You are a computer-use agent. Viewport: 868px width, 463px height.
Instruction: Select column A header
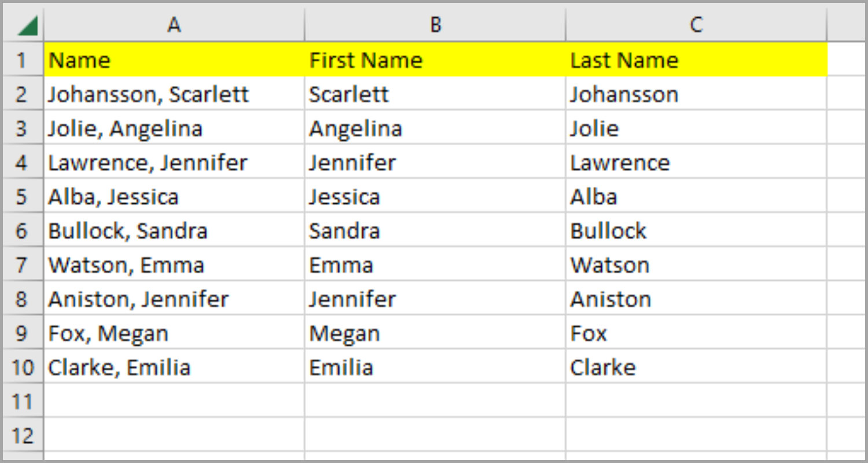(x=174, y=24)
